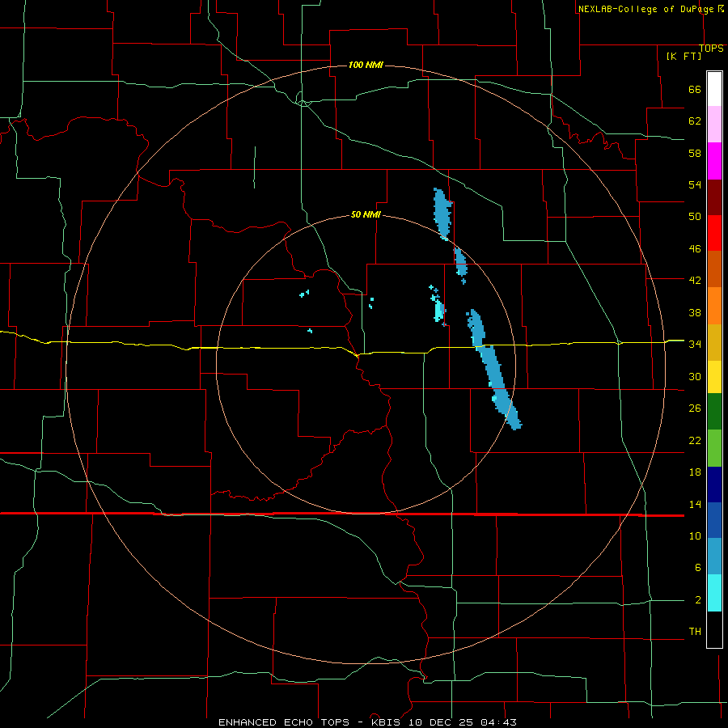Click the TH threshold label

pos(695,632)
